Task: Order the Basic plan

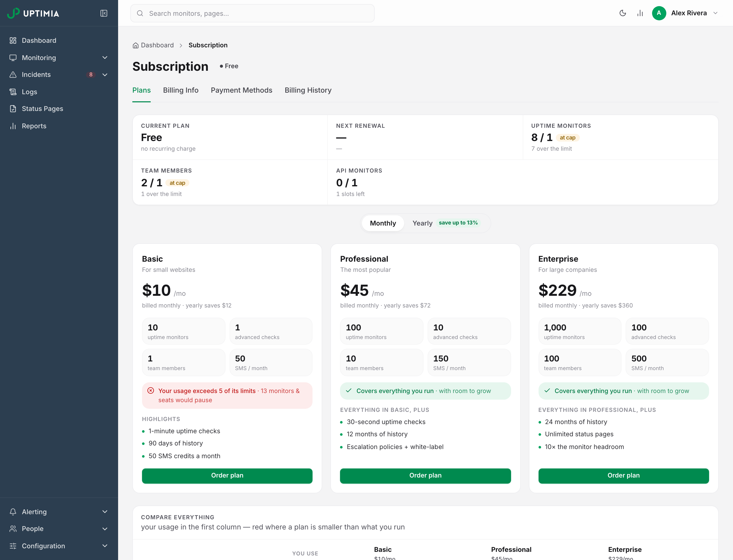Action: 227,476
